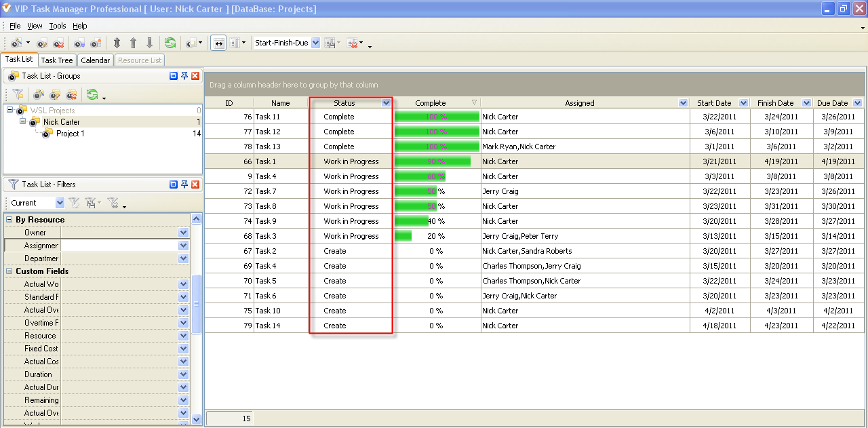Pin the Task List - Filters panel
The height and width of the screenshot is (428, 868).
point(184,184)
